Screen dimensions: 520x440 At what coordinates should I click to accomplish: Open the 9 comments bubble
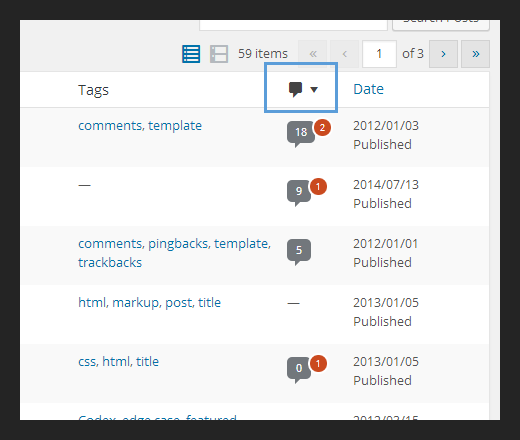click(299, 193)
